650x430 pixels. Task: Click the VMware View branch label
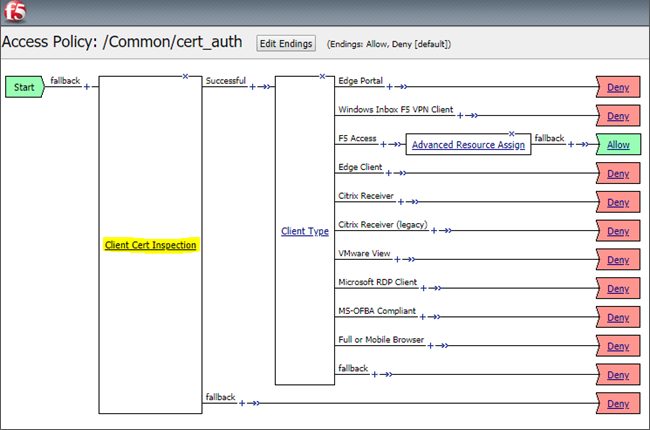(364, 253)
